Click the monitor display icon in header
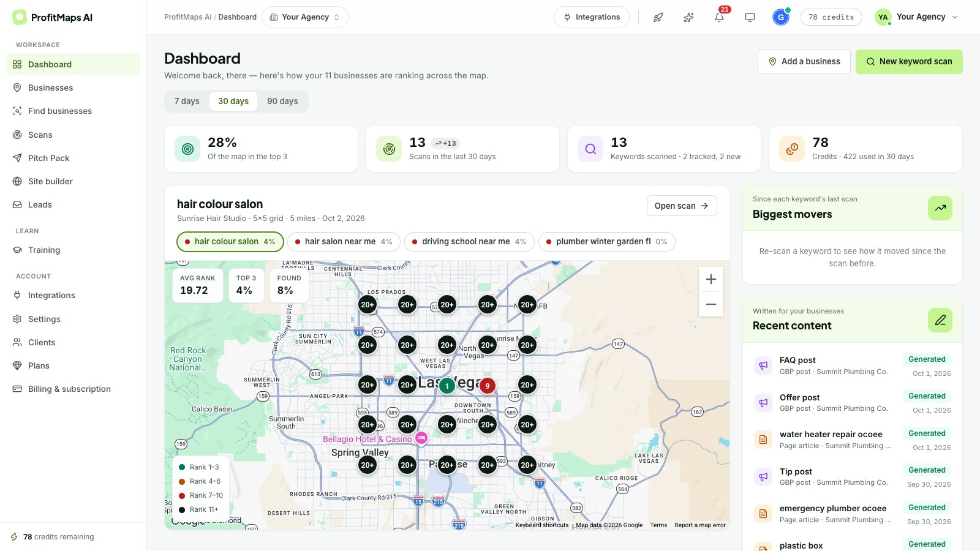Viewport: 980px width, 551px height. (750, 17)
